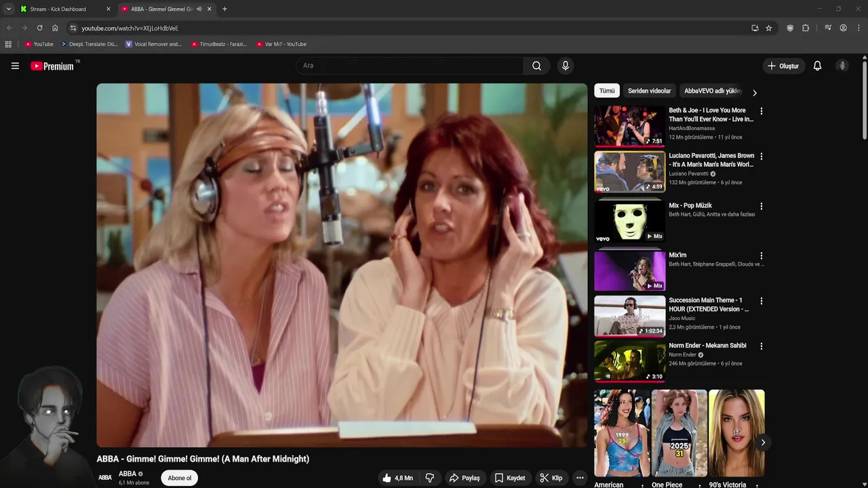Open the shield ad-blocker extension

(x=790, y=28)
